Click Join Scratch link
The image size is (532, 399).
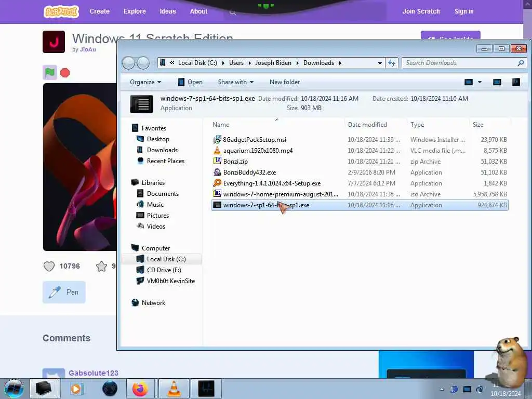click(421, 11)
